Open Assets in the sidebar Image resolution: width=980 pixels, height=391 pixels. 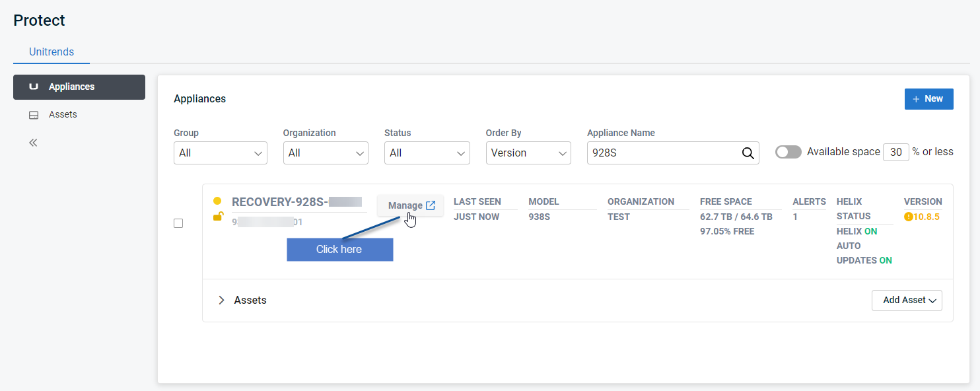[79, 115]
